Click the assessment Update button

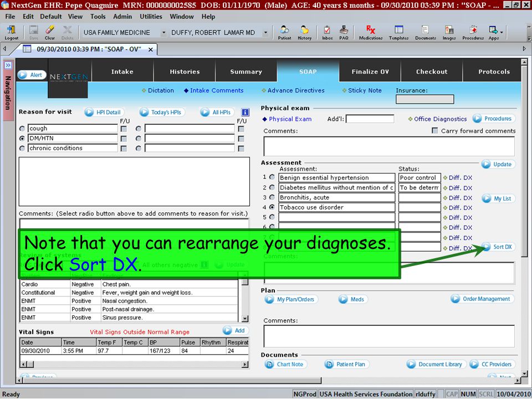click(498, 164)
